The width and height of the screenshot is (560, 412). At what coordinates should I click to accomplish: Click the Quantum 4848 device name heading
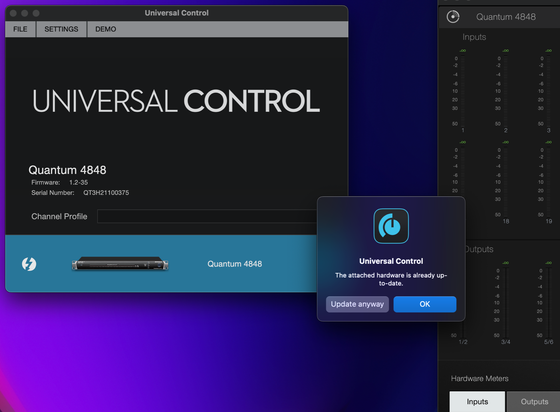pos(68,170)
